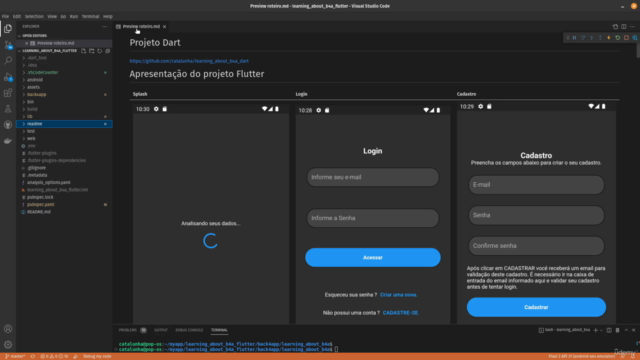Stop debugging with red square icon
The height and width of the screenshot is (360, 640).
point(626,38)
